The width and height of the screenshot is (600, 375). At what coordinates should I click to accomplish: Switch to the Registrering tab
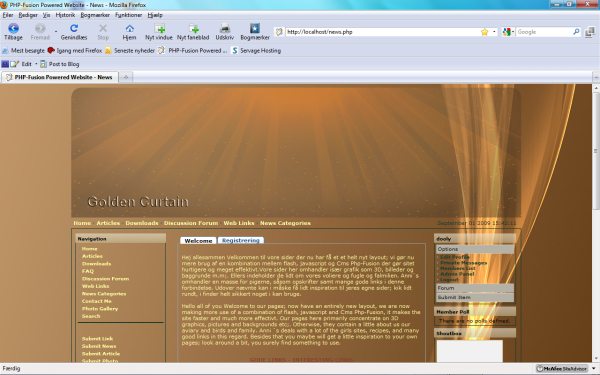pos(241,240)
